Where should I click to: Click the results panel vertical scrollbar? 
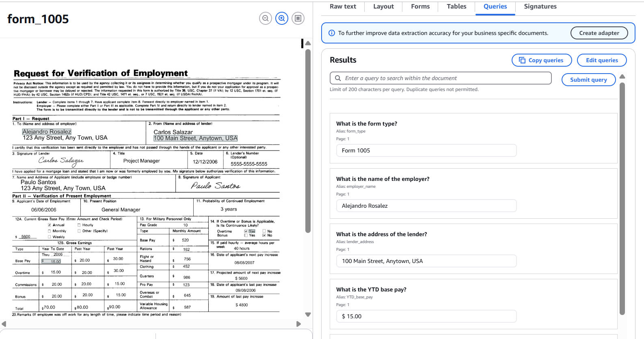click(x=622, y=198)
